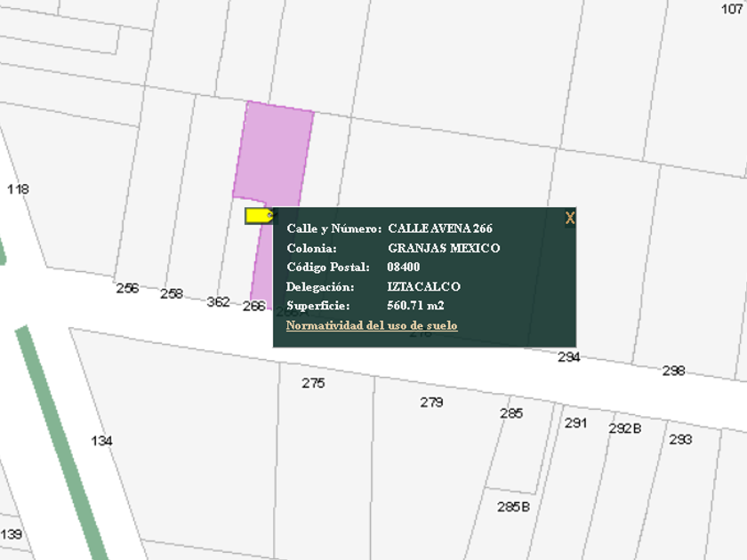Click the yellow tag marker icon
This screenshot has height=560, width=747.
258,215
